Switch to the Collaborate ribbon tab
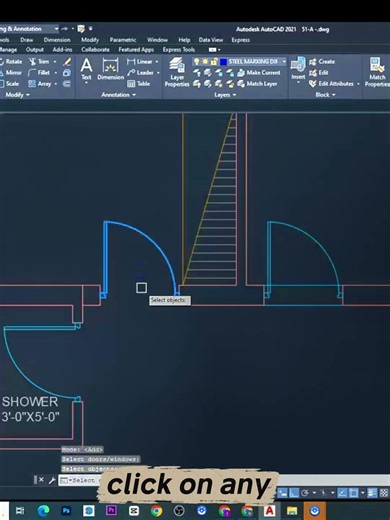This screenshot has height=520, width=390. click(95, 50)
